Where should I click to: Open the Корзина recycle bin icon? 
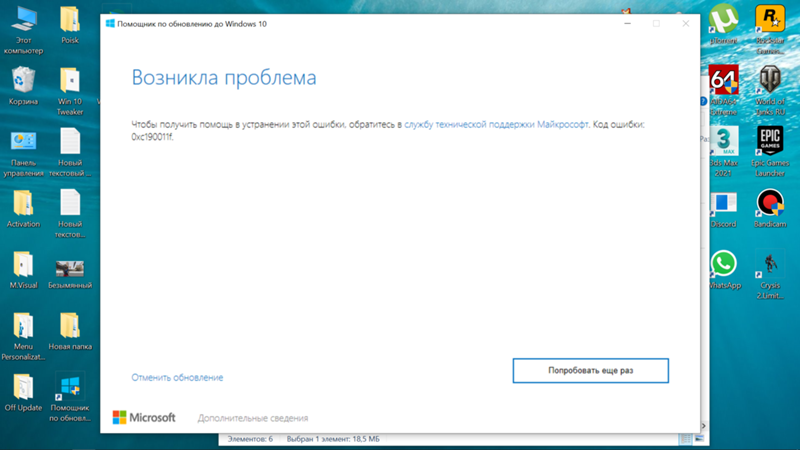point(23,86)
